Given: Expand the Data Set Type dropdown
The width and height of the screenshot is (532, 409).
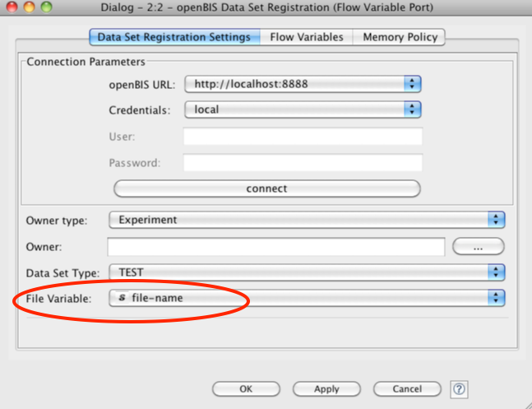Looking at the screenshot, I should pos(307,272).
